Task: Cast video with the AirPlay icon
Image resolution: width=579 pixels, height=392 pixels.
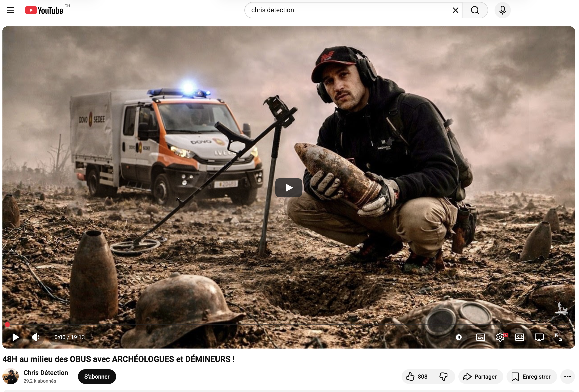Action: click(539, 337)
